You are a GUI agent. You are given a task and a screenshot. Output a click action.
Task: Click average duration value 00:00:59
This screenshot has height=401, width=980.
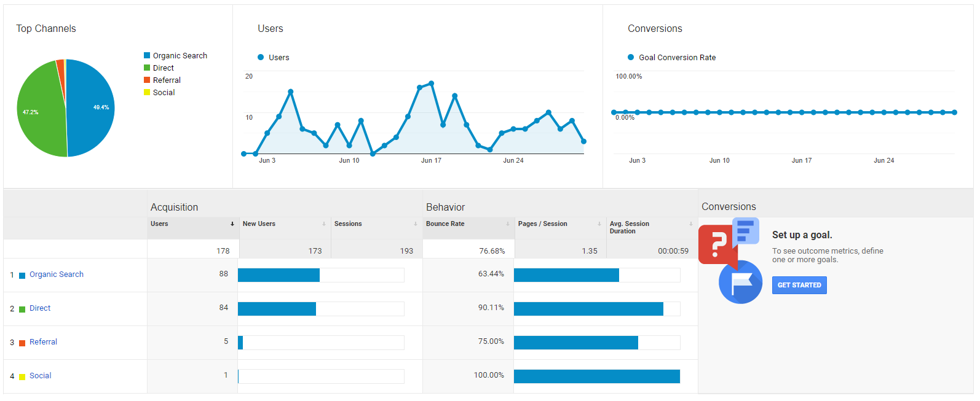[x=673, y=251]
